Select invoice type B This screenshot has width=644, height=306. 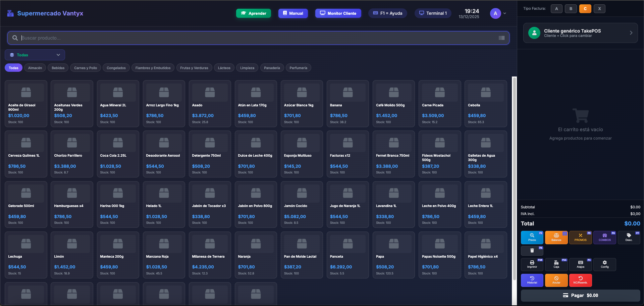[x=571, y=9]
